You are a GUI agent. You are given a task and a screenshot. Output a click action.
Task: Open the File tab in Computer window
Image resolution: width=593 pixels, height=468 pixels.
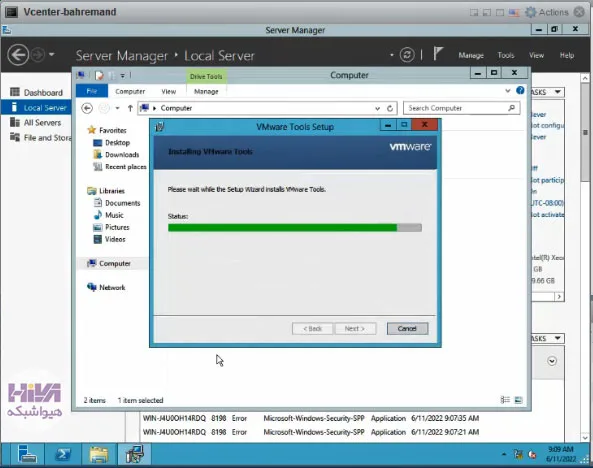[92, 91]
